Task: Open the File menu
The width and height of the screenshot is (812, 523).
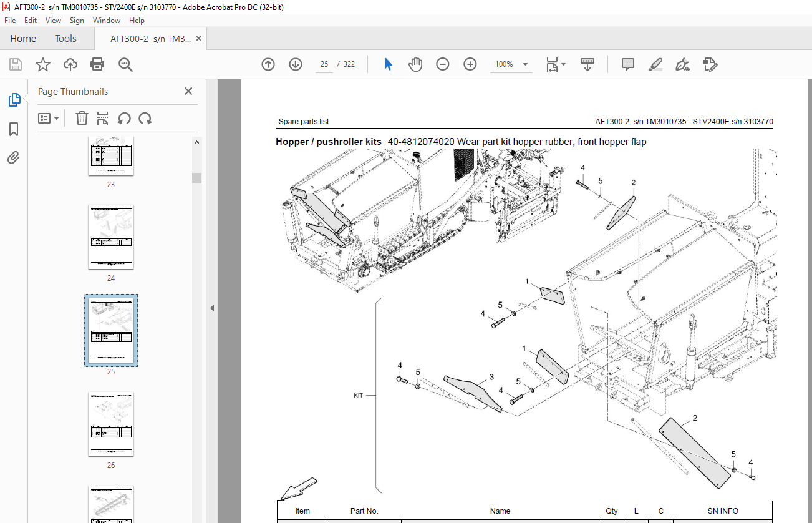Action: 10,21
